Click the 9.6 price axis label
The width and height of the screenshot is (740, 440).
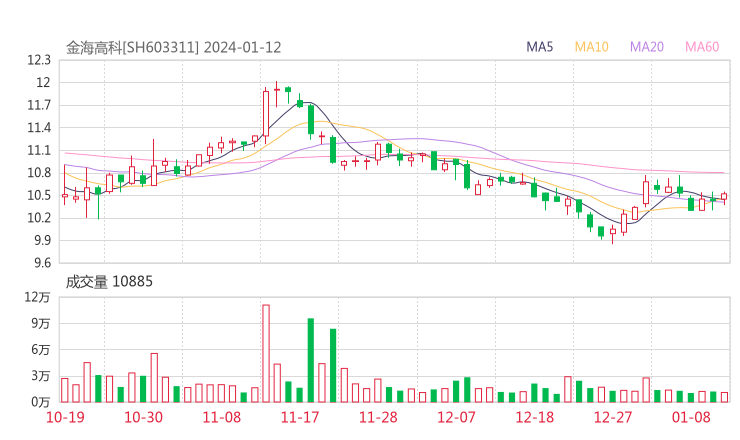42,263
